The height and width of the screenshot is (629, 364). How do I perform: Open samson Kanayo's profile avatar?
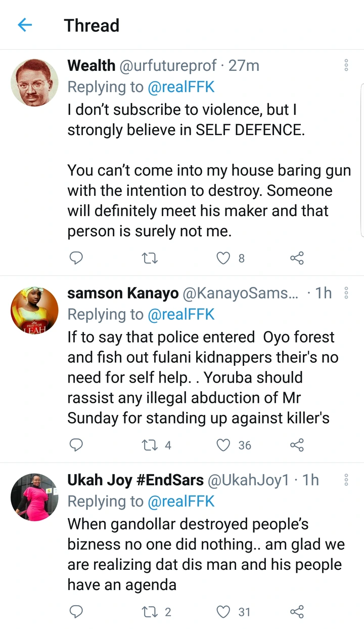pos(34,310)
